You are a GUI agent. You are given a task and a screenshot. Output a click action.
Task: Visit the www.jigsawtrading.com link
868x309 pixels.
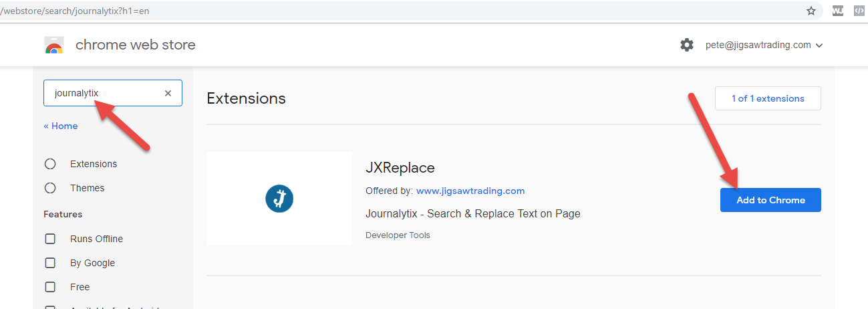470,191
